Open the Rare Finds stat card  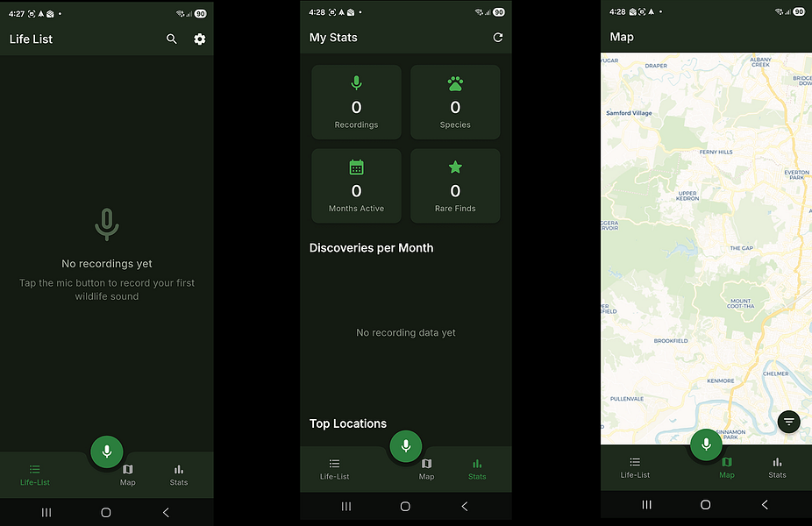[455, 186]
